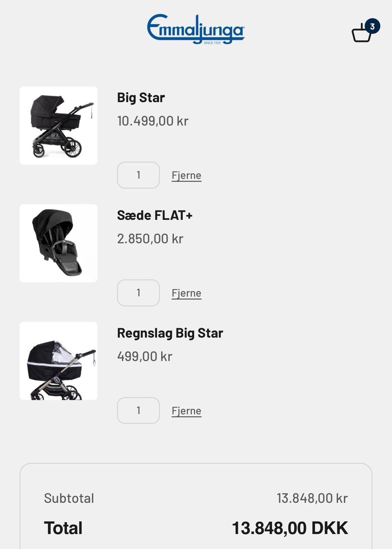Click the Subtotal amount 13.848,00 kr
The image size is (392, 549).
click(312, 498)
